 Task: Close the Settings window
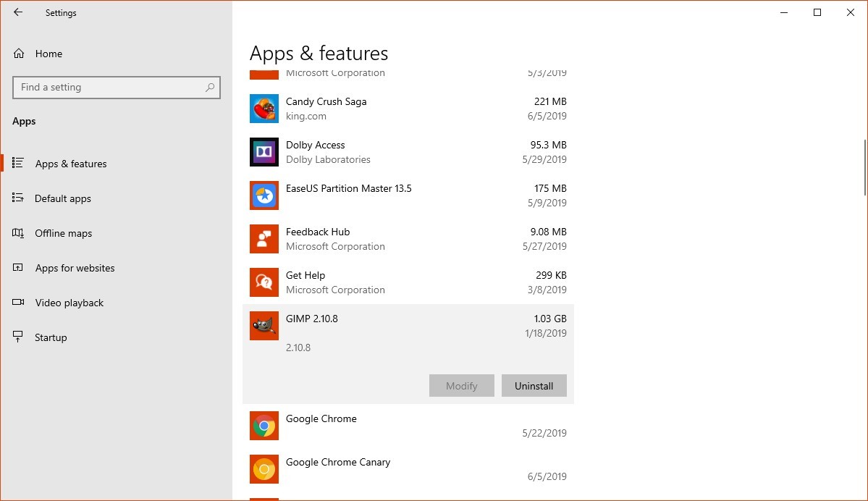(x=851, y=12)
